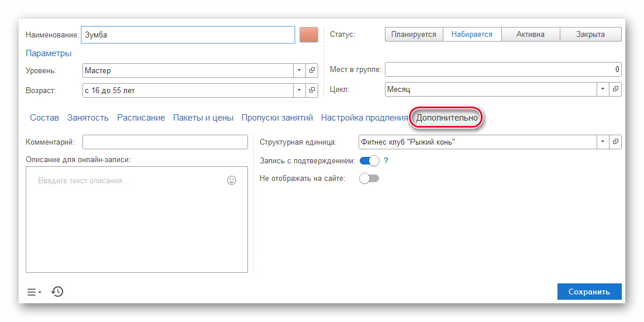644x322 pixels.
Task: Click the Цикл field showing Месяц
Action: click(x=491, y=89)
